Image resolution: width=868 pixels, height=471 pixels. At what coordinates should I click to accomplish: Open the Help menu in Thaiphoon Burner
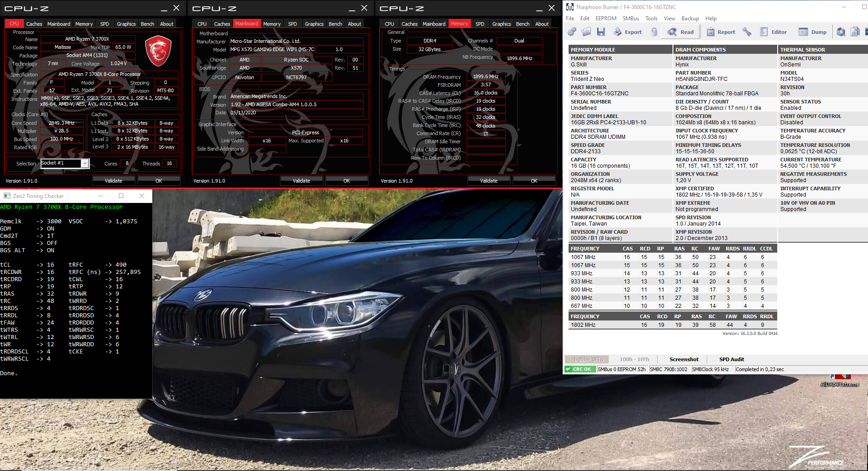pyautogui.click(x=711, y=19)
